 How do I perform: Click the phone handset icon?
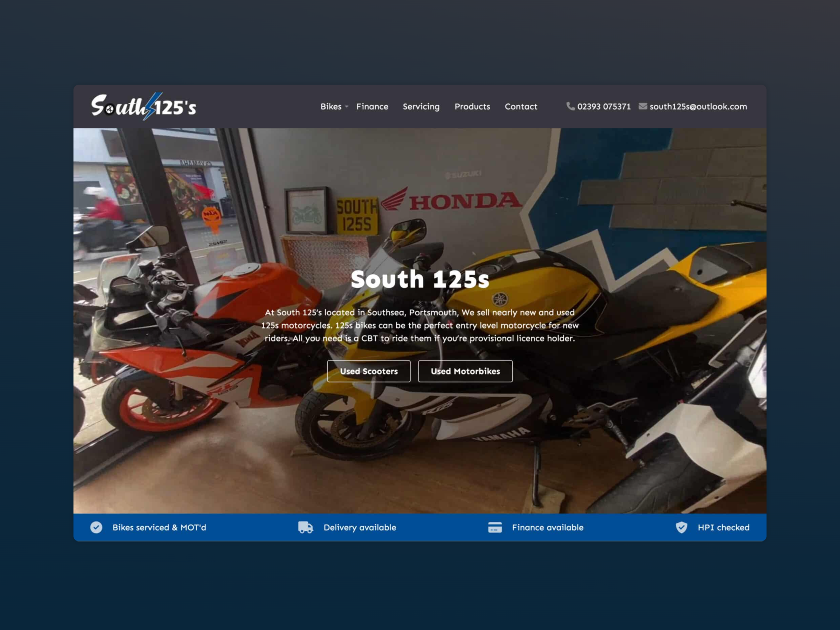click(x=570, y=106)
